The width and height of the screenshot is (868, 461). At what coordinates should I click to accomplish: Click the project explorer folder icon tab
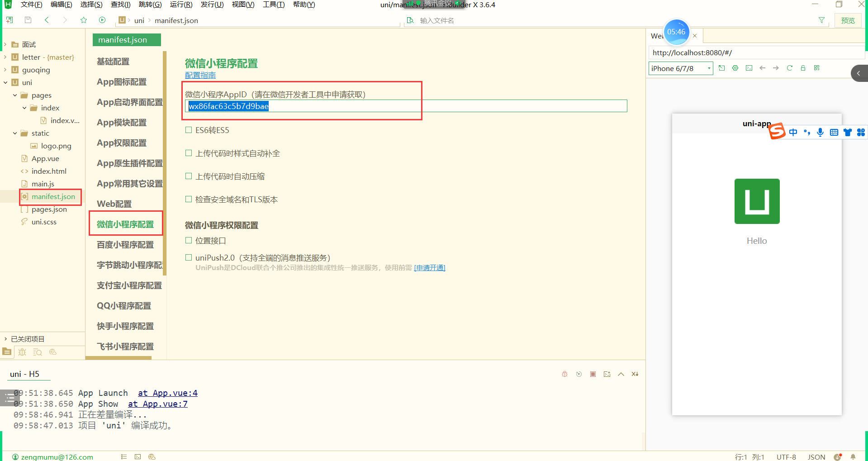tap(7, 352)
